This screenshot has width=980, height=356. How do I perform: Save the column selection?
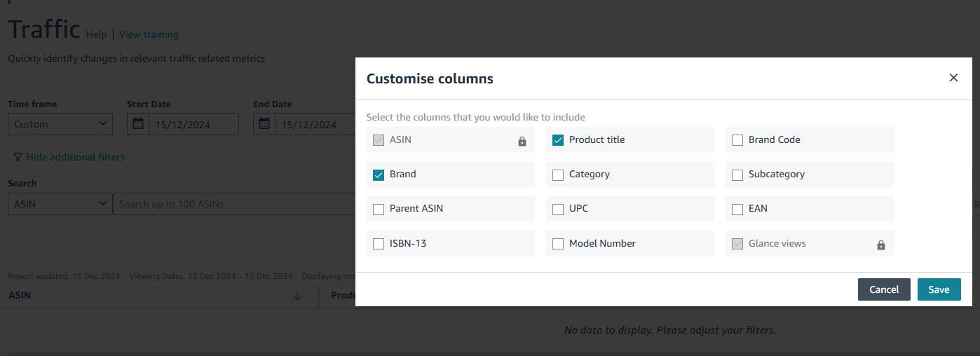(x=939, y=289)
